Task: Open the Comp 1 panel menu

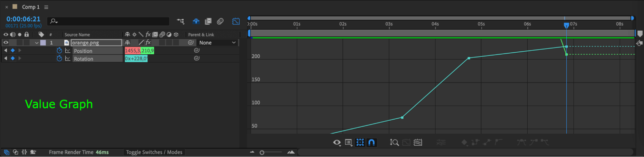Action: tap(46, 7)
